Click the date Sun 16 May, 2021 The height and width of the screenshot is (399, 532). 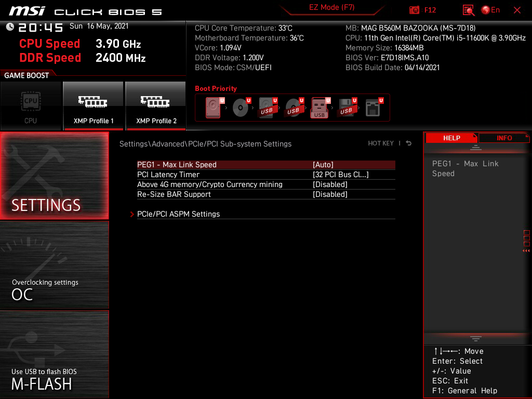coord(99,26)
